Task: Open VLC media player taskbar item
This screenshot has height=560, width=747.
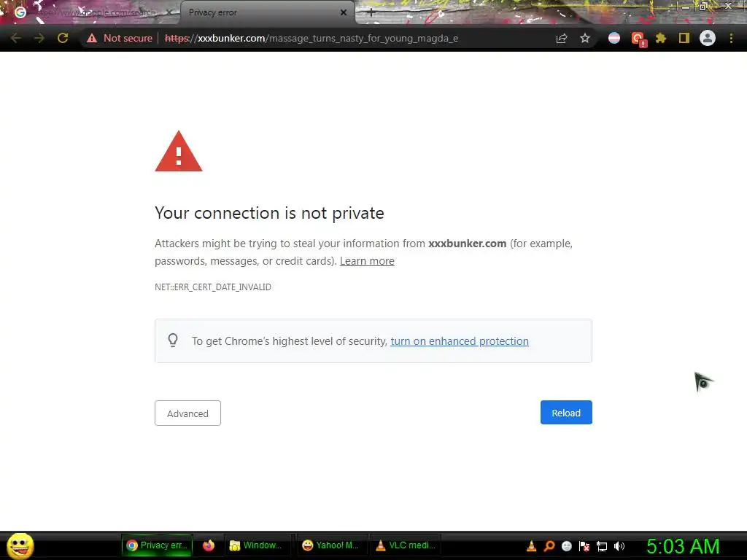Action: tap(406, 545)
